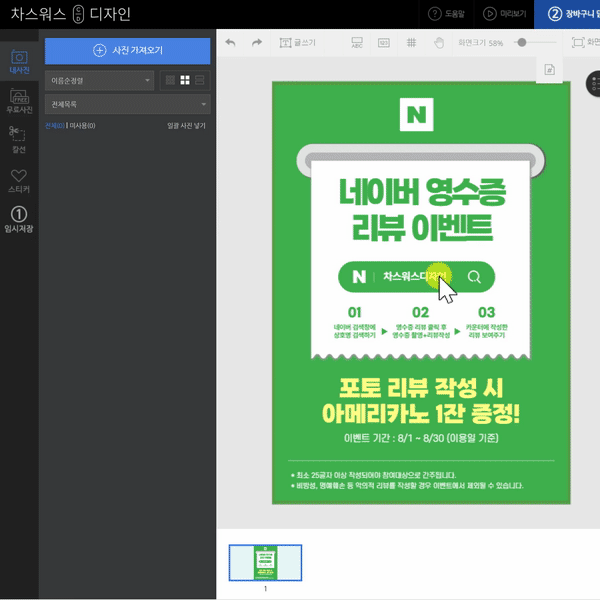The image size is (600, 600).
Task: Filter photos by 전체(0)
Action: [55, 126]
